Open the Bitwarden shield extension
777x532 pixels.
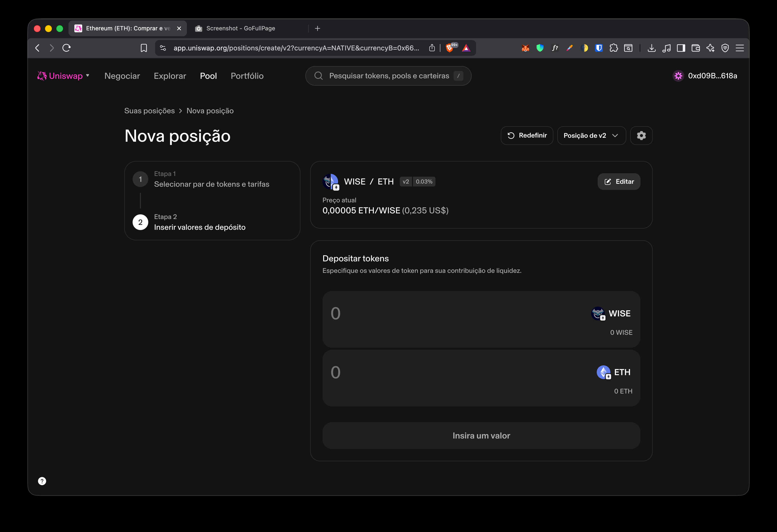coord(599,48)
